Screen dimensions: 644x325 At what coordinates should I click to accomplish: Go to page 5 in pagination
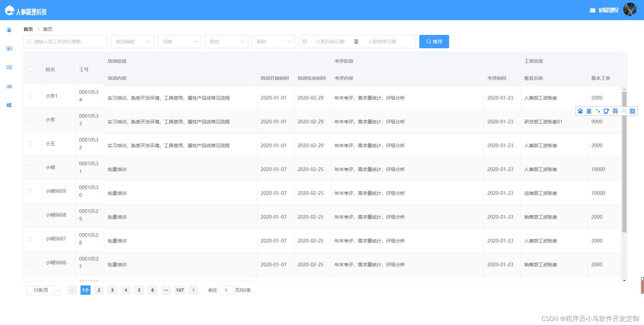pyautogui.click(x=139, y=290)
